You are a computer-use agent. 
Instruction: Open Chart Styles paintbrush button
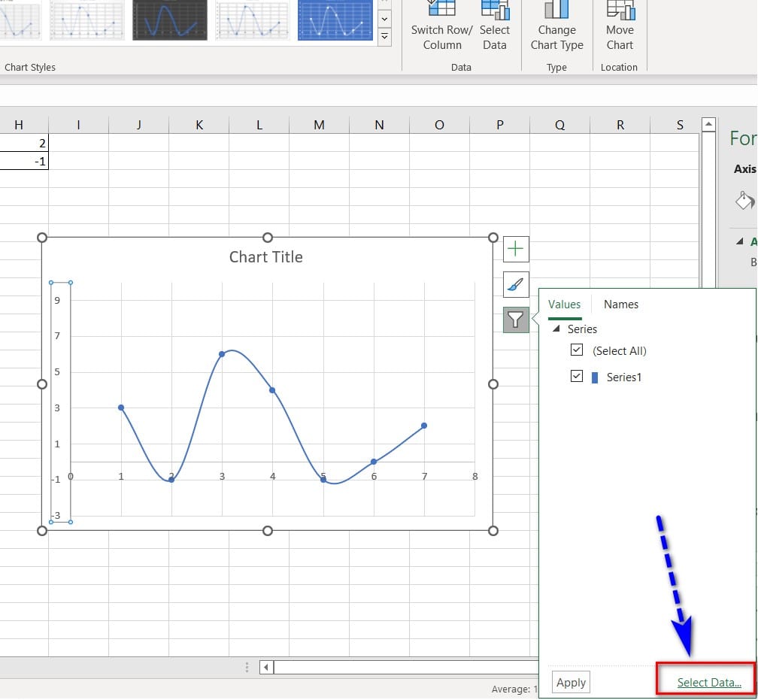516,285
